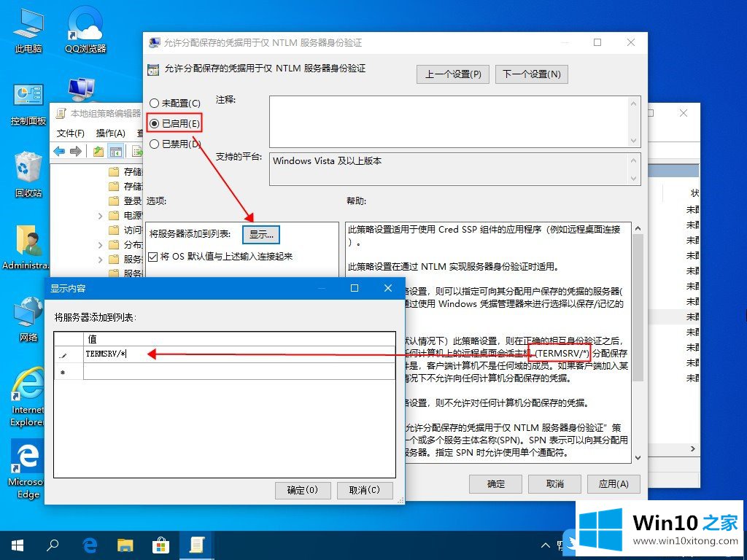
Task: Click 取消(C) in 显示内容 dialog
Action: coord(365,490)
